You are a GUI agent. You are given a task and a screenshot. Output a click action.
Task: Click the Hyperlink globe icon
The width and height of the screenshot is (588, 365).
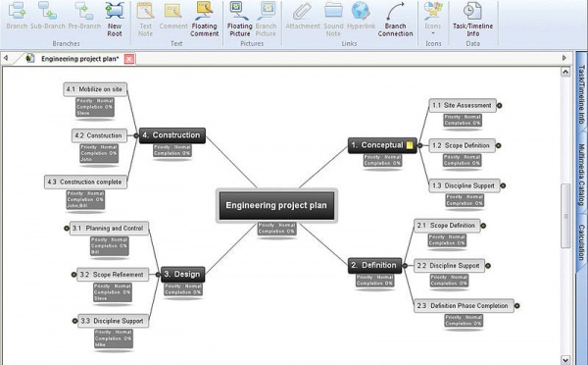point(361,11)
